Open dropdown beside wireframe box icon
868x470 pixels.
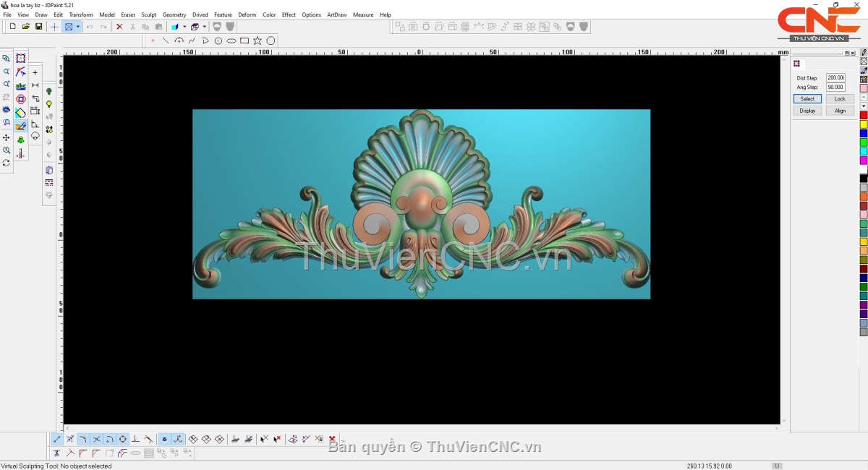[205, 27]
